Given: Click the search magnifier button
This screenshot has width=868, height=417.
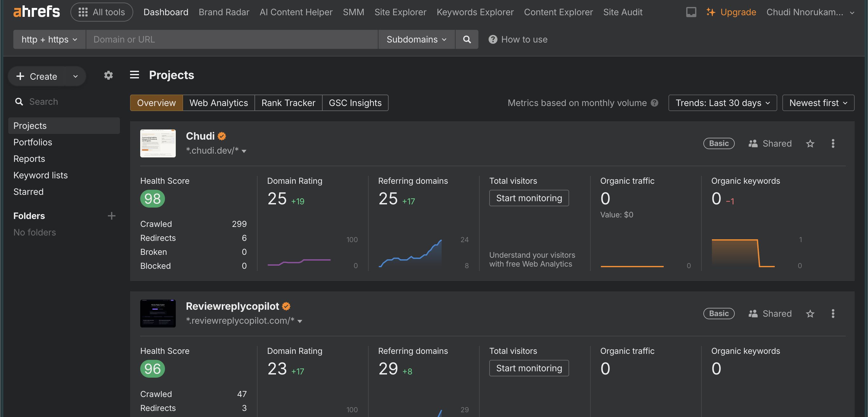Looking at the screenshot, I should pyautogui.click(x=467, y=39).
